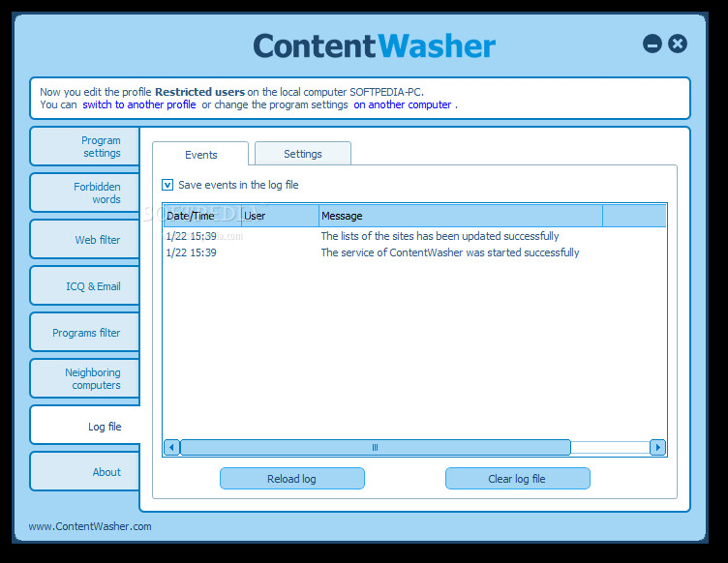Visit the www.ContentWasher.com link
This screenshot has height=563, width=728.
[x=90, y=526]
